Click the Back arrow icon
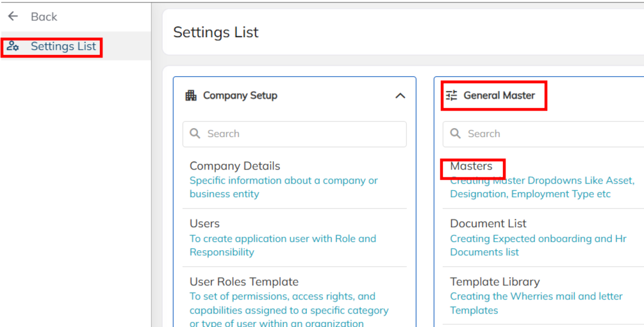The image size is (644, 327). coord(13,17)
